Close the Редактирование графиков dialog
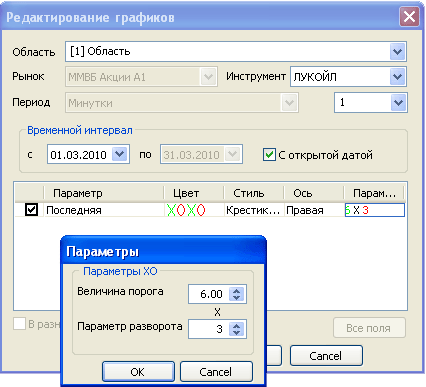Viewport: 426px width, 387px height. [x=409, y=17]
